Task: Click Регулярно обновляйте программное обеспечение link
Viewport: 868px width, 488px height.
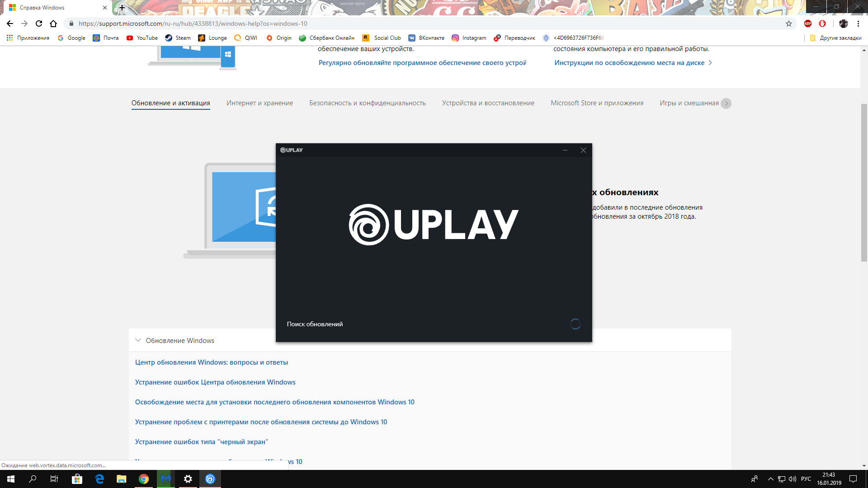Action: (x=421, y=62)
